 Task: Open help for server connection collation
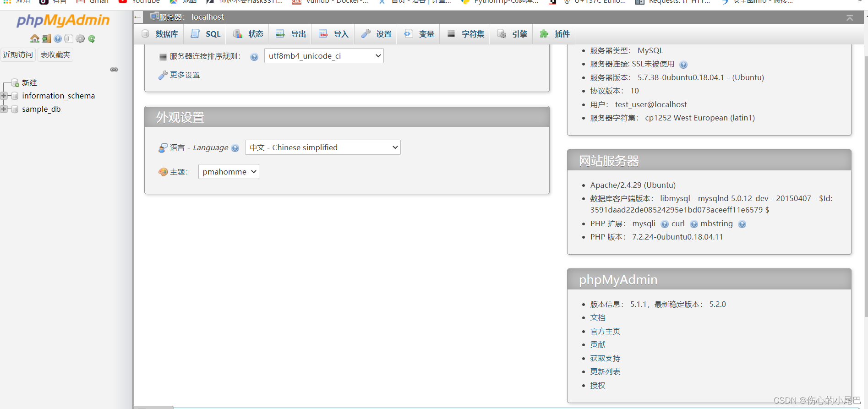254,57
